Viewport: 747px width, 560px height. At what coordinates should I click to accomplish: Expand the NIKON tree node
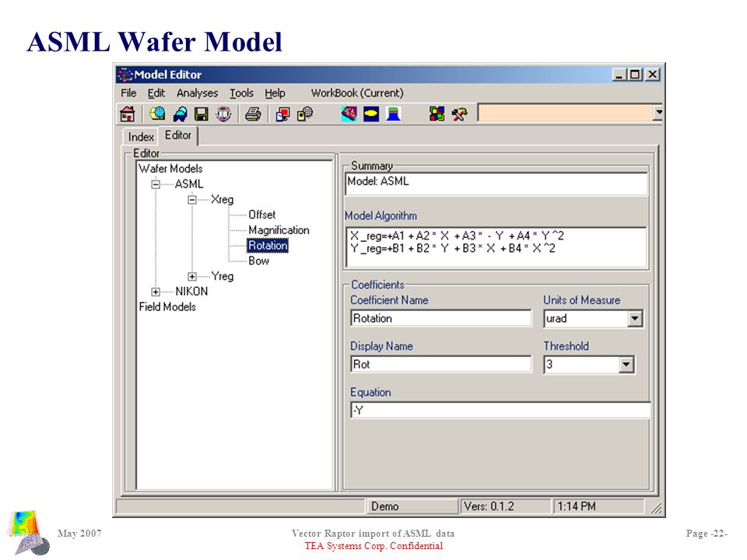pos(156,292)
